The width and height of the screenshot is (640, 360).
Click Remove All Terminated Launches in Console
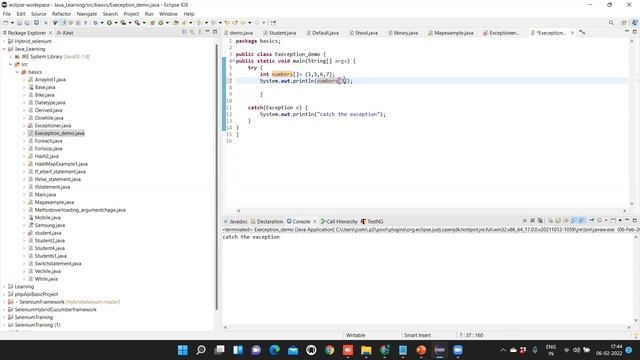(540, 220)
